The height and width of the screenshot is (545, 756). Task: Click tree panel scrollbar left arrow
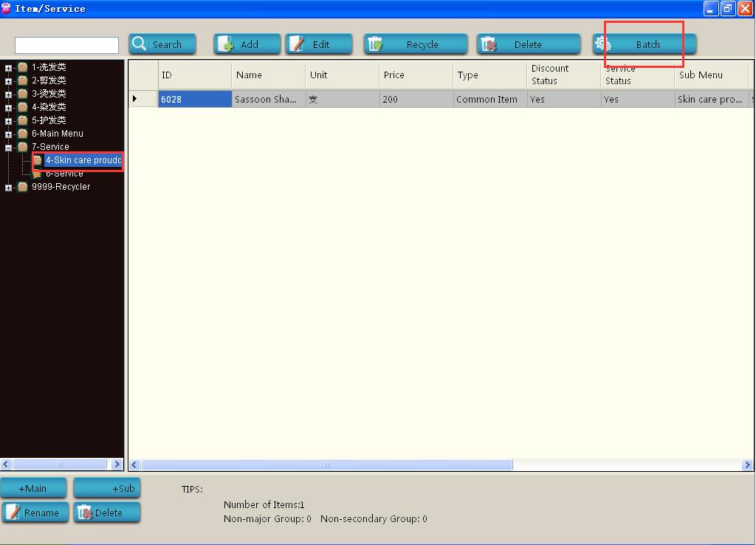pos(6,464)
